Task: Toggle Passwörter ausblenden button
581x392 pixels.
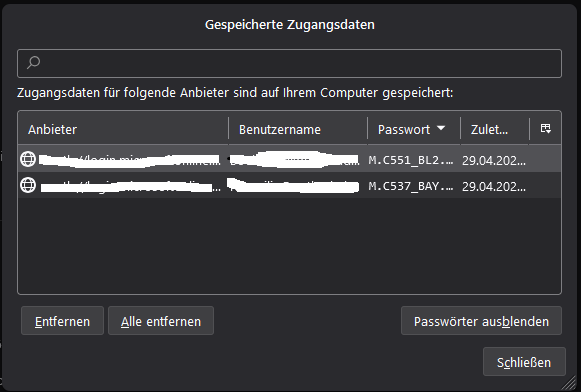Action: click(x=481, y=321)
